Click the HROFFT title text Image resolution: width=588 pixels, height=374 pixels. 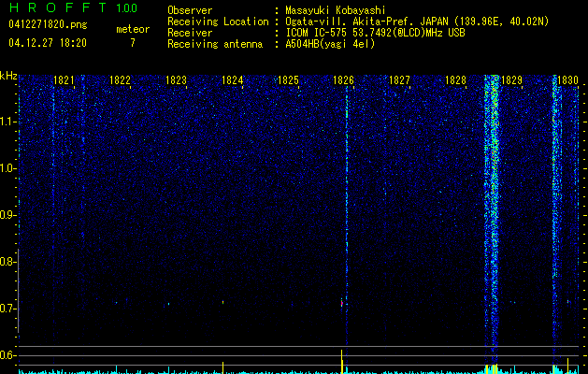(x=59, y=7)
